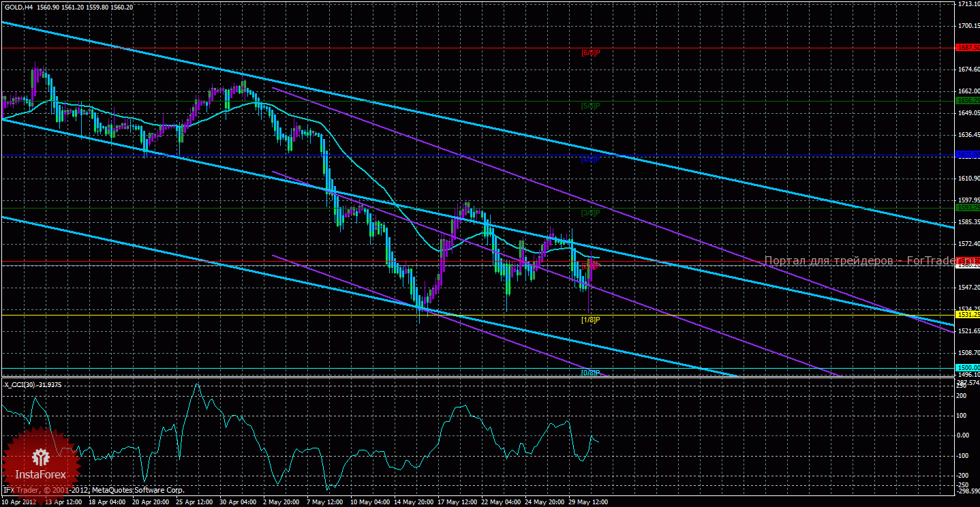Click the yellow [1/8]P level label
The height and width of the screenshot is (507, 980).
590,319
